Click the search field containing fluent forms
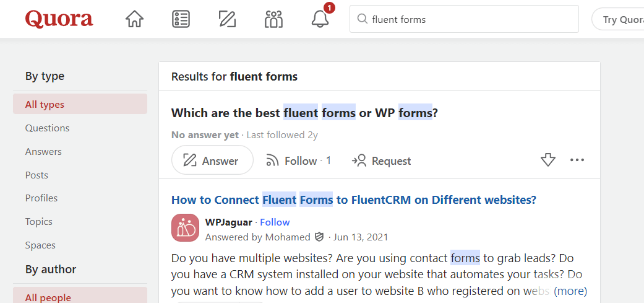The width and height of the screenshot is (644, 303). pyautogui.click(x=464, y=19)
